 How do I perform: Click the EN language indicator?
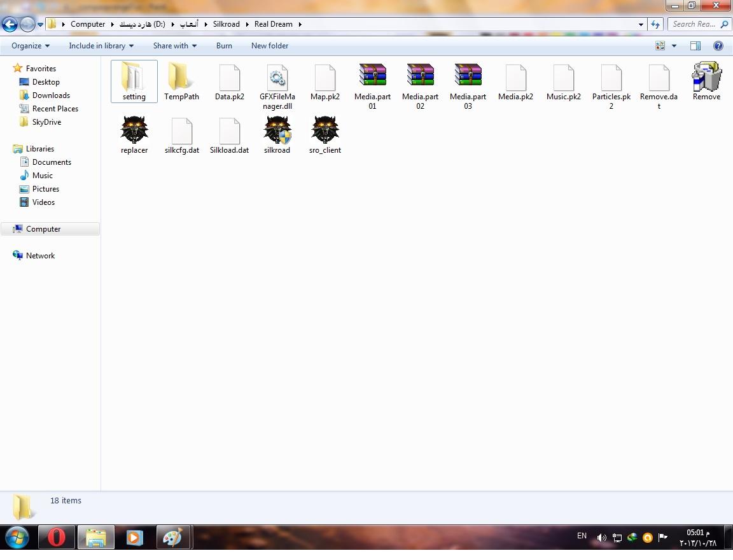coord(582,536)
